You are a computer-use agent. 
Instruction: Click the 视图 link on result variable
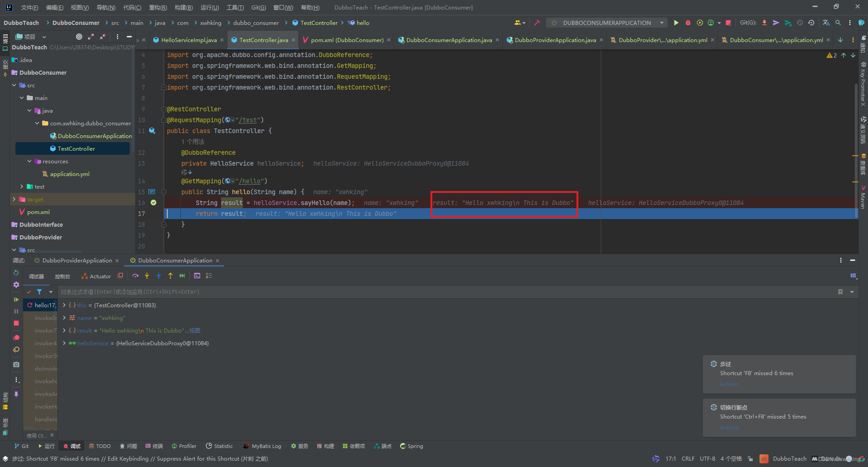(195, 331)
